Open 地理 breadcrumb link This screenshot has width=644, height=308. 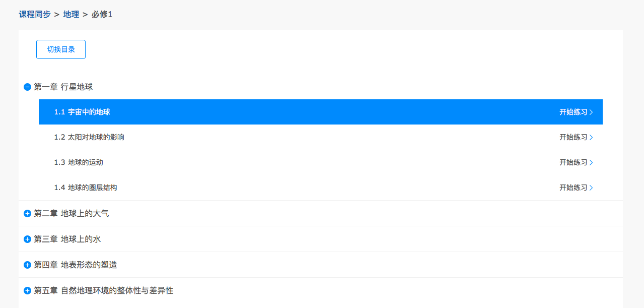click(71, 15)
